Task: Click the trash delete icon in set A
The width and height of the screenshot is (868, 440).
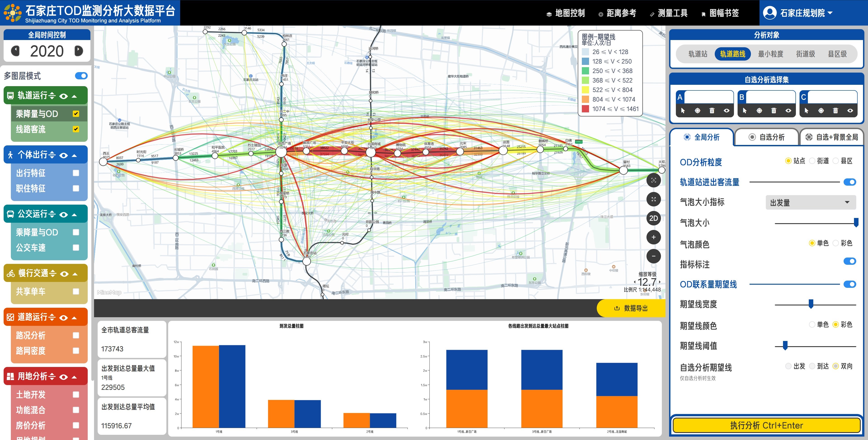Action: tap(712, 111)
